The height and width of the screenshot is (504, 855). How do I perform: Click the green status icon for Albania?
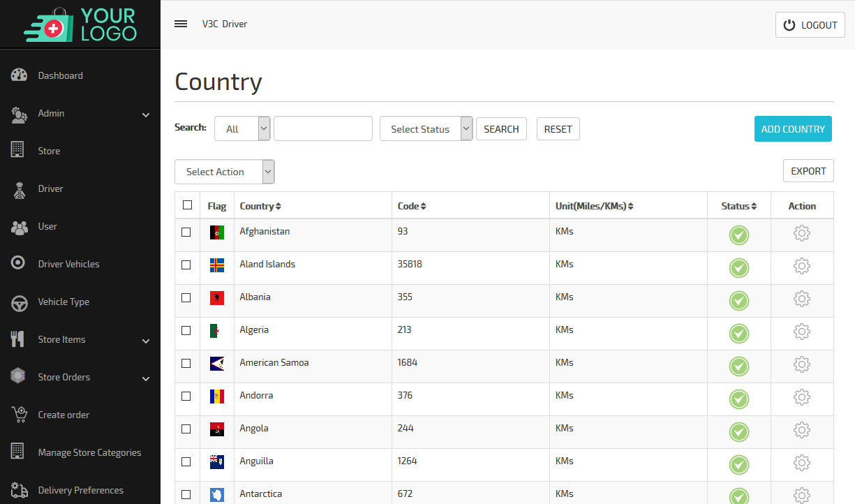coord(739,301)
